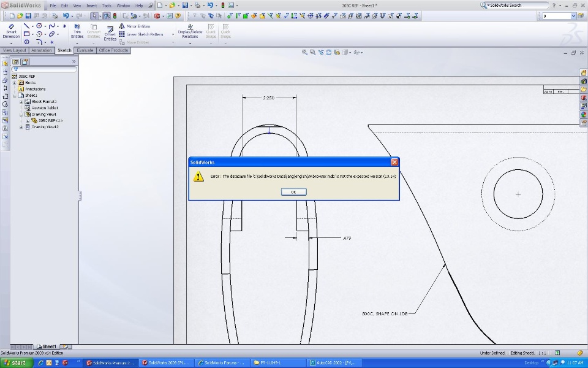Open Trim Entities dropdown arrow
Screen dimensions: 588x368
[77, 43]
